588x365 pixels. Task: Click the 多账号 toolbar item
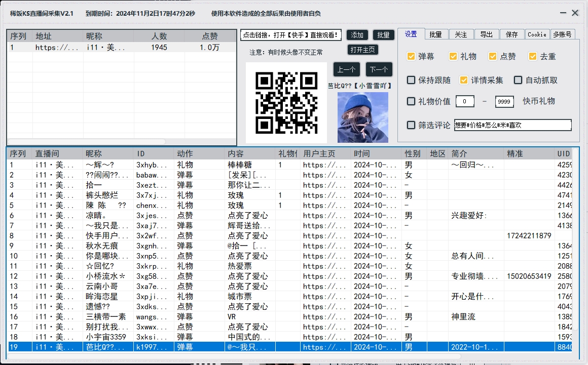point(564,34)
